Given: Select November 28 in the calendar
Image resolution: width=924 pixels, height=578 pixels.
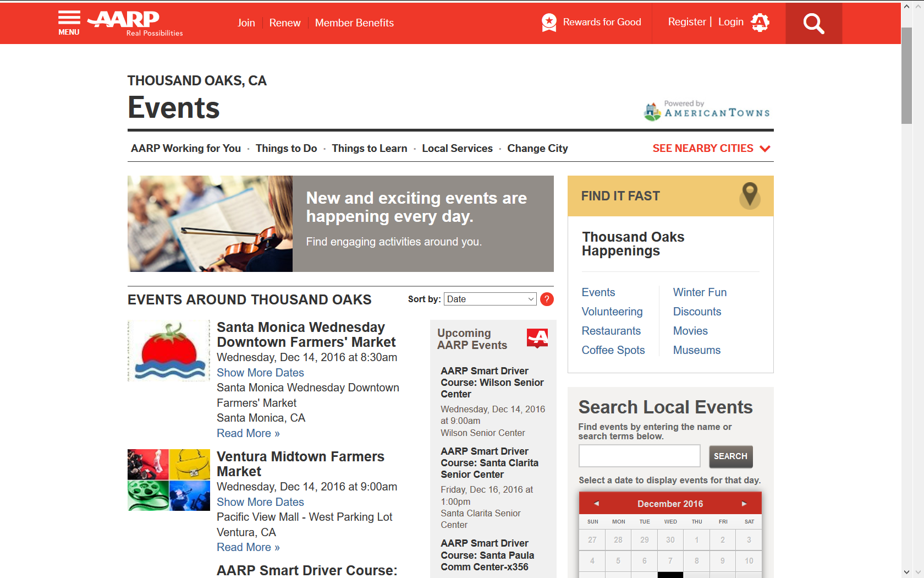Looking at the screenshot, I should click(x=618, y=540).
